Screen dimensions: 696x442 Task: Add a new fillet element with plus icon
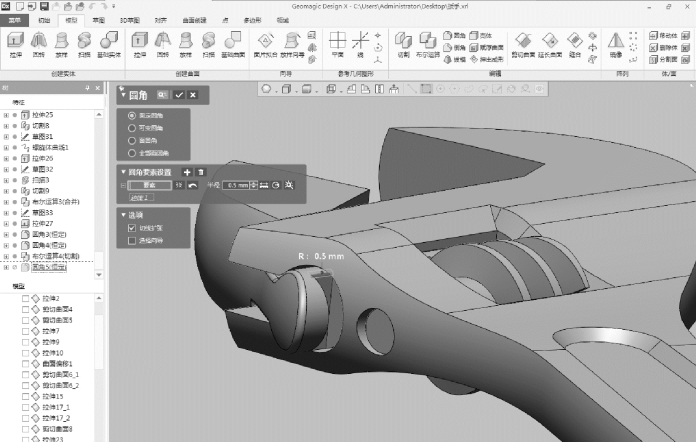tap(187, 173)
